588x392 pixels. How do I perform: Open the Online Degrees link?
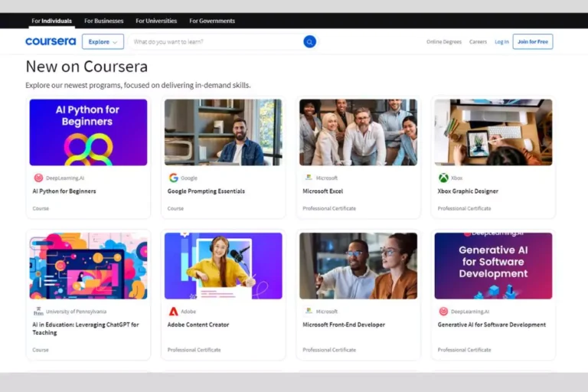[444, 41]
